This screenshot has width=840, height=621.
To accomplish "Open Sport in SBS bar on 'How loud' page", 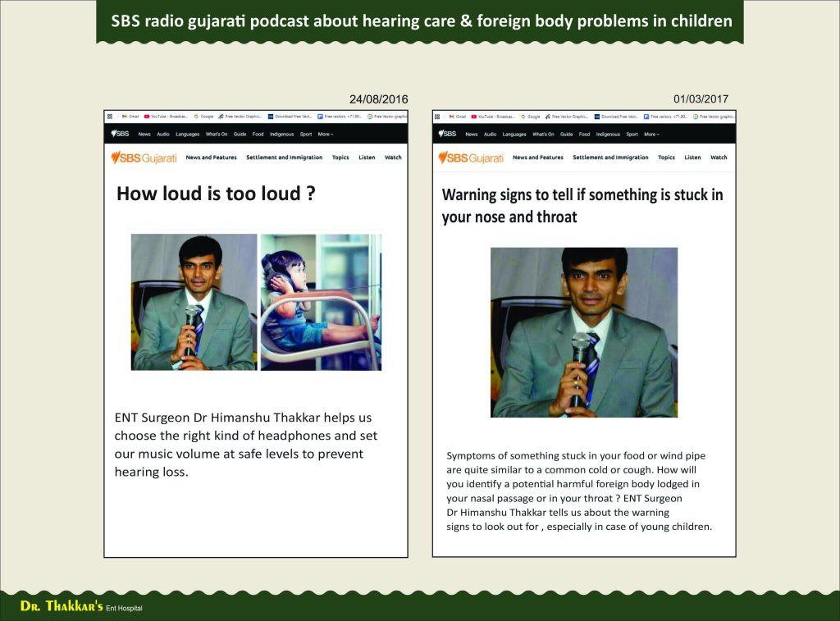I will 306,135.
